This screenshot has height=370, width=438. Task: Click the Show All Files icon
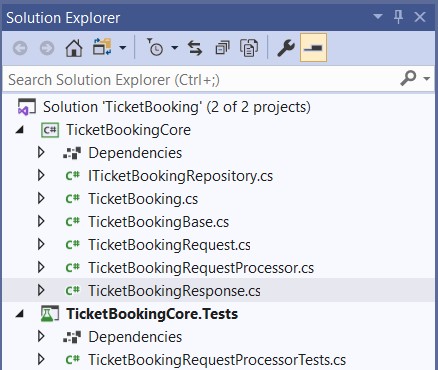tap(249, 48)
